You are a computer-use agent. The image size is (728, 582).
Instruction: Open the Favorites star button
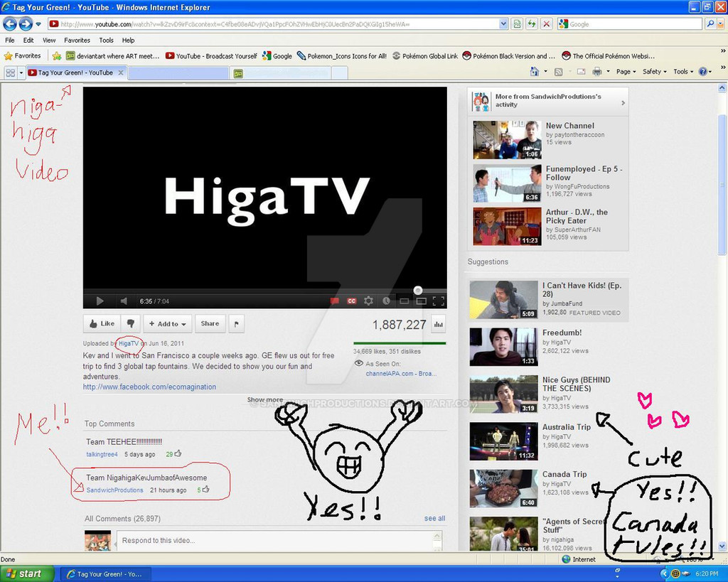click(22, 55)
